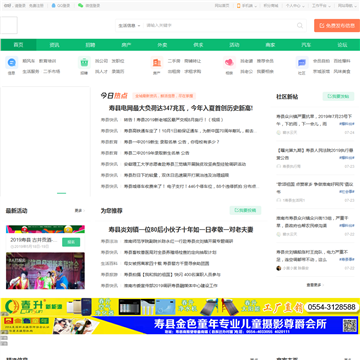Click the 二手市场 link
Image resolution: width=360 pixels, height=360 pixels.
(x=52, y=71)
